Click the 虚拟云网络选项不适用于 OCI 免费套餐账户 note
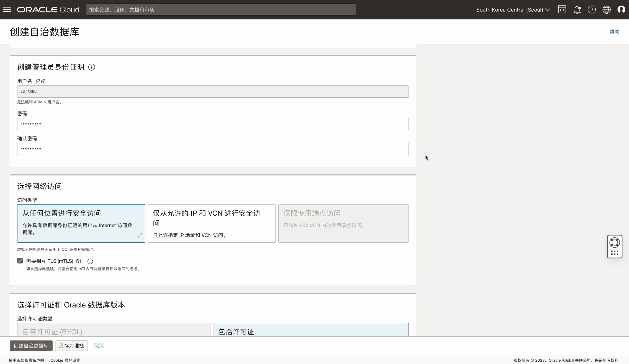Image resolution: width=629 pixels, height=364 pixels. pyautogui.click(x=57, y=249)
